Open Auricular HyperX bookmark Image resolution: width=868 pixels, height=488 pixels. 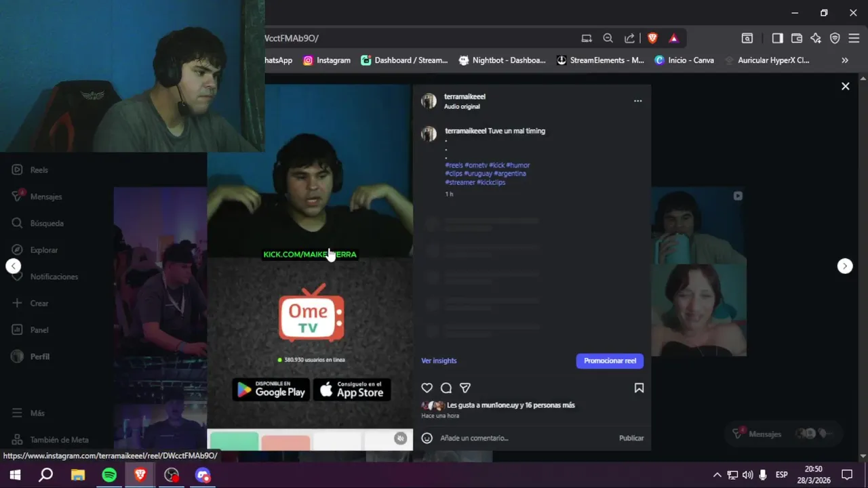[767, 60]
